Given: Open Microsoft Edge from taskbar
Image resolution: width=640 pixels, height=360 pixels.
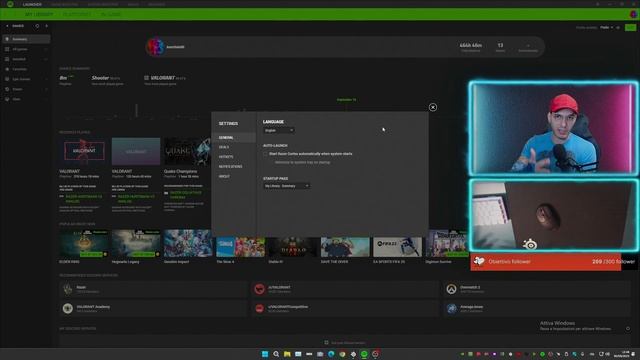Looking at the screenshot, I should 331,354.
